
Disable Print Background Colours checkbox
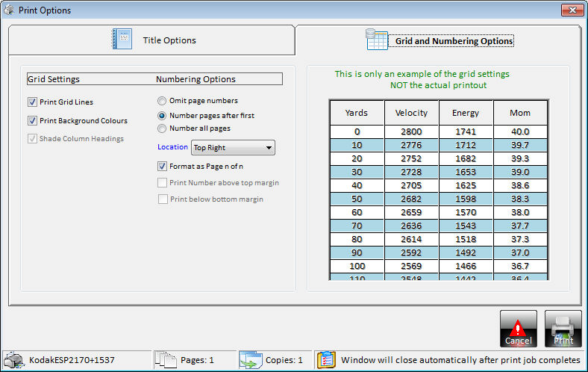[x=32, y=121]
